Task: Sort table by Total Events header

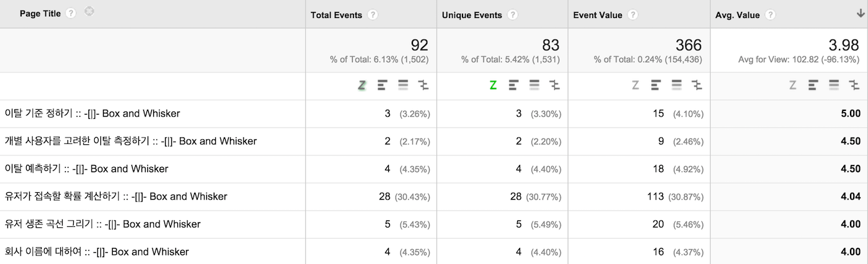Action: click(337, 15)
